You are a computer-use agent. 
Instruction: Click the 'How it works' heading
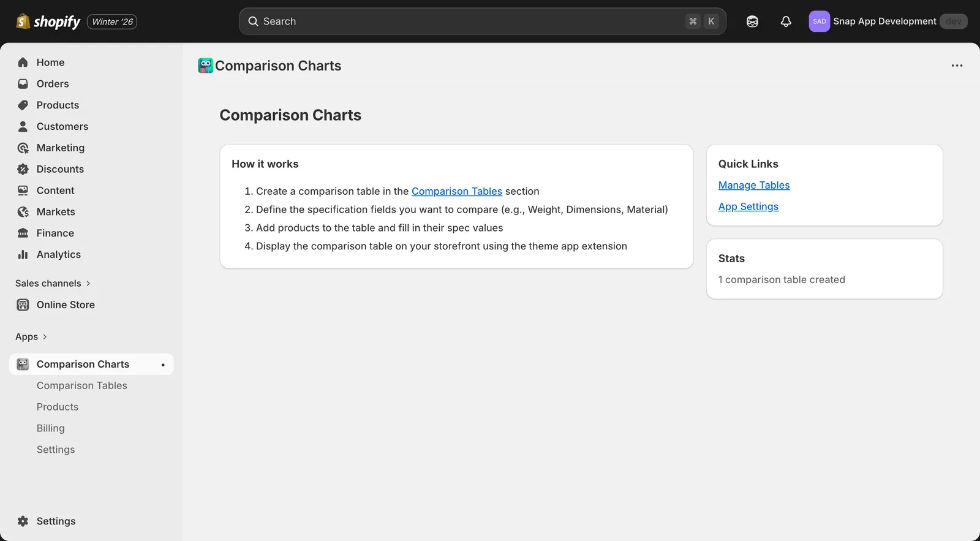[x=265, y=164]
